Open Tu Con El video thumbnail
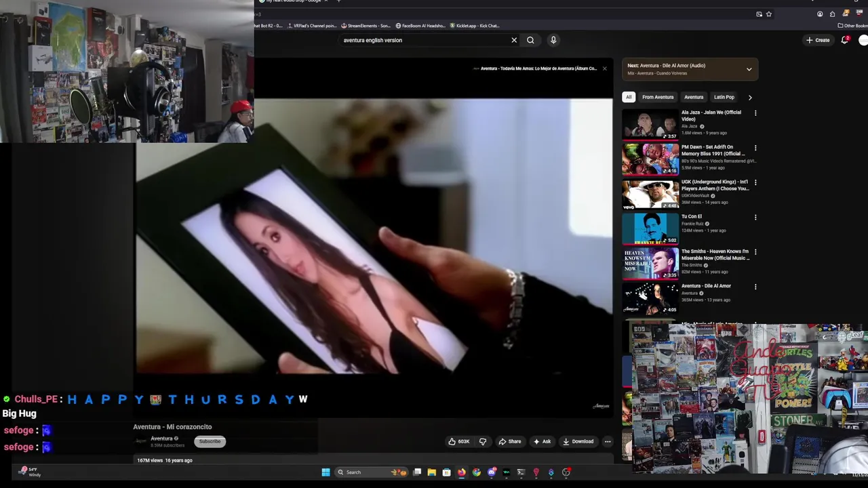This screenshot has width=868, height=488. [650, 228]
